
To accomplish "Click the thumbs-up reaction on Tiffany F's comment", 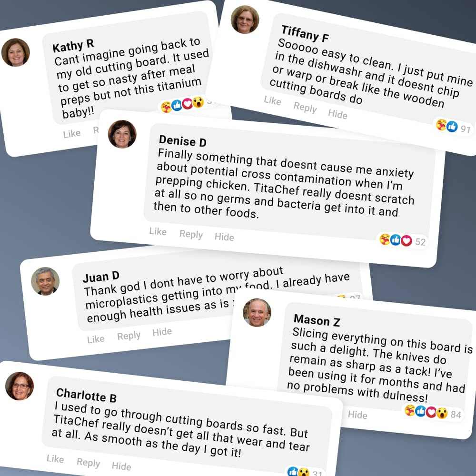I will click(452, 126).
